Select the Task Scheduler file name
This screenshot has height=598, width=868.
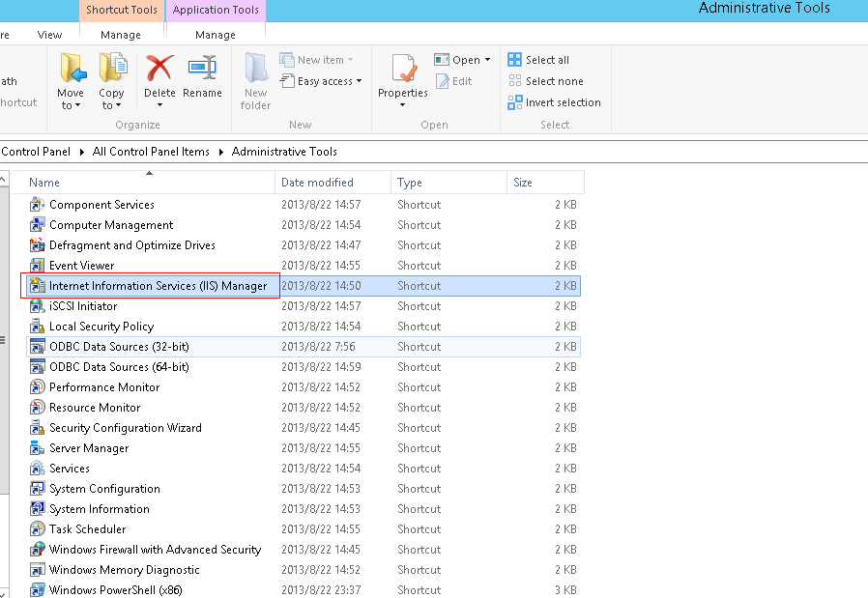[87, 529]
